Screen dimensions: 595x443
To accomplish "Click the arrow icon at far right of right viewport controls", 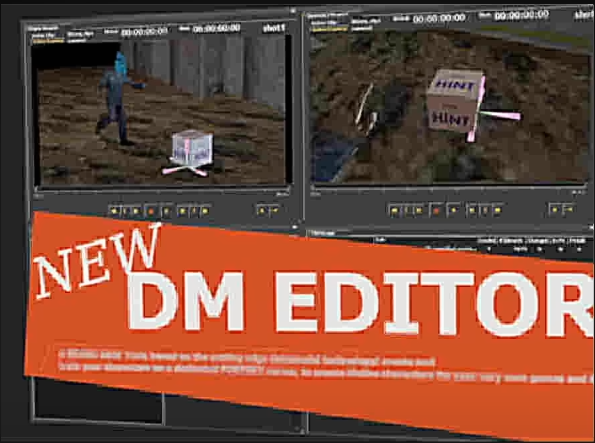I will pyautogui.click(x=569, y=208).
